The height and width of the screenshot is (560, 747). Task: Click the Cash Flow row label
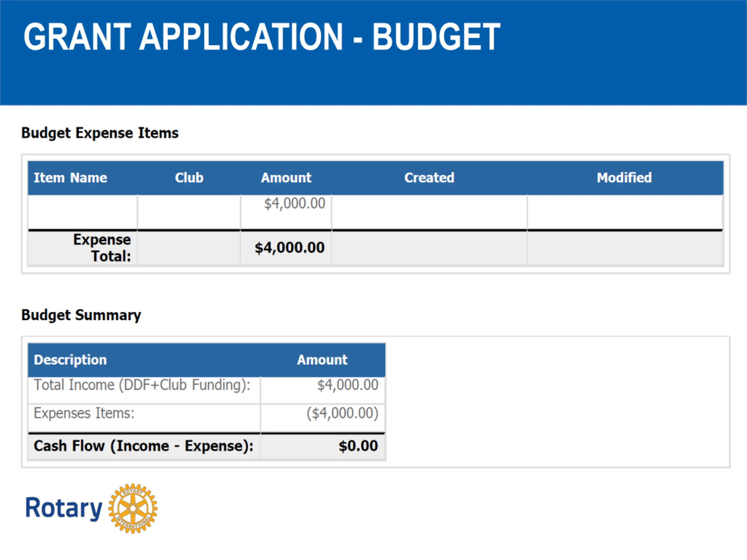coord(144,446)
